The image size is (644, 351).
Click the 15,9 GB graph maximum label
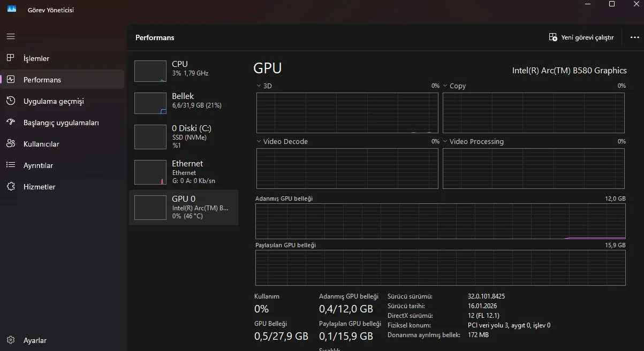coord(615,245)
